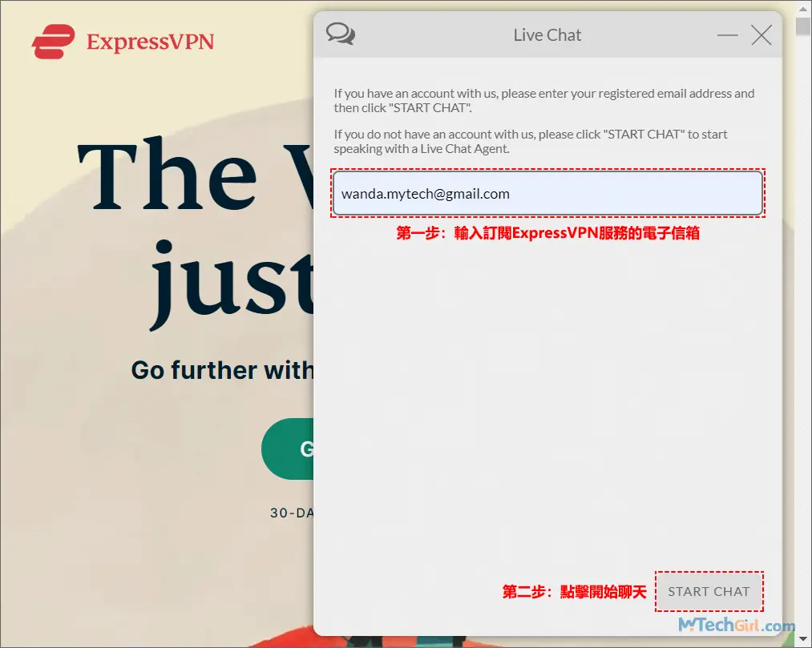
Task: Click the 'Live Chat' title text
Action: 547,35
